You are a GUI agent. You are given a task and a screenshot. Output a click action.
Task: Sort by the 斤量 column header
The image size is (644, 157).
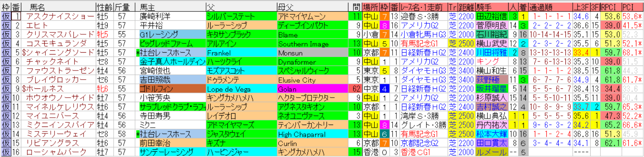click(x=122, y=7)
